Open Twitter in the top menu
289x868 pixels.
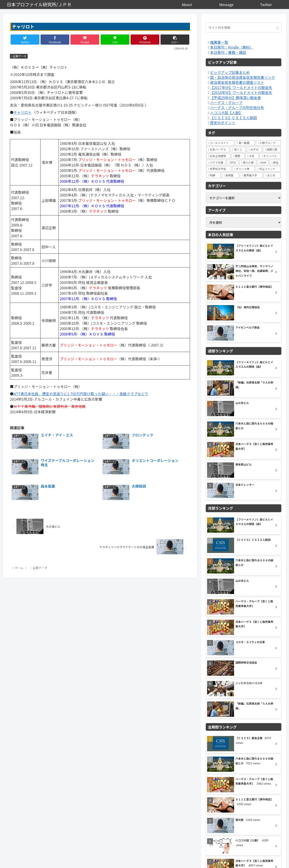pos(266,5)
